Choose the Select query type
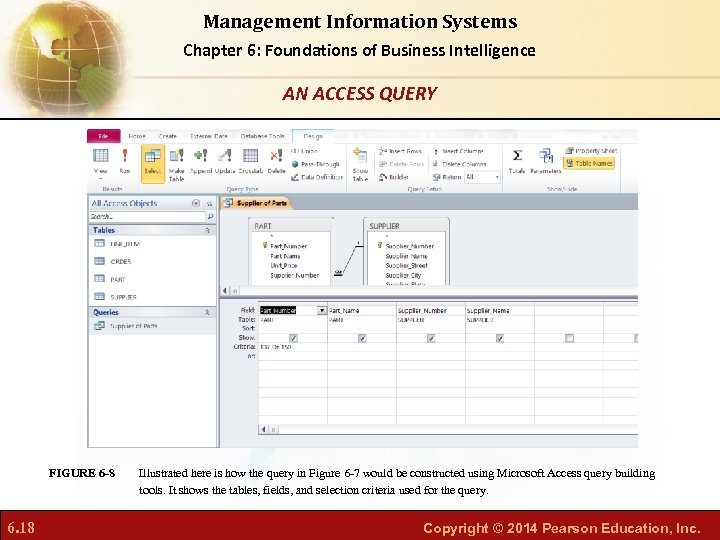 click(x=152, y=163)
